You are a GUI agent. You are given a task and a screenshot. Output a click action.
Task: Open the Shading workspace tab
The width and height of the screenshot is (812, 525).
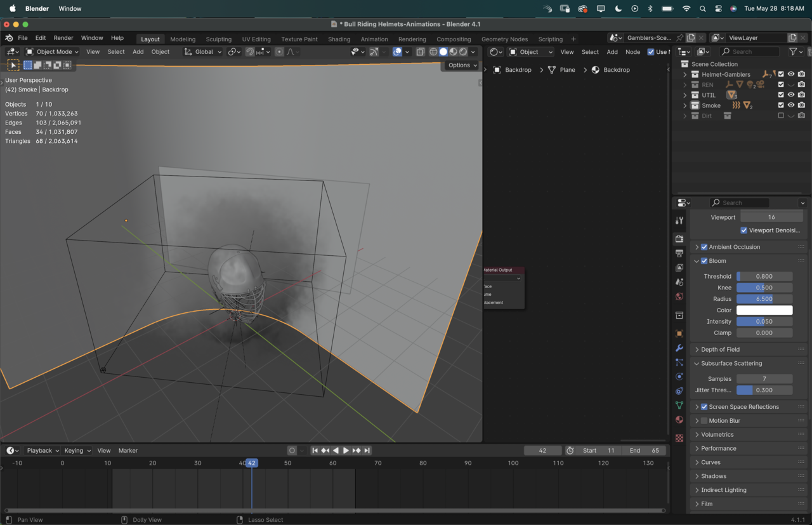pos(339,39)
